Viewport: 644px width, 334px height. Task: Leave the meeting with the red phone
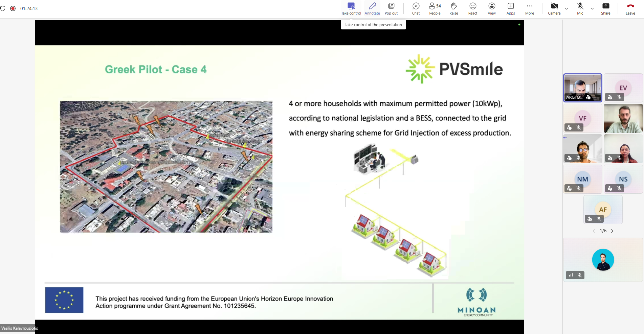pyautogui.click(x=630, y=6)
